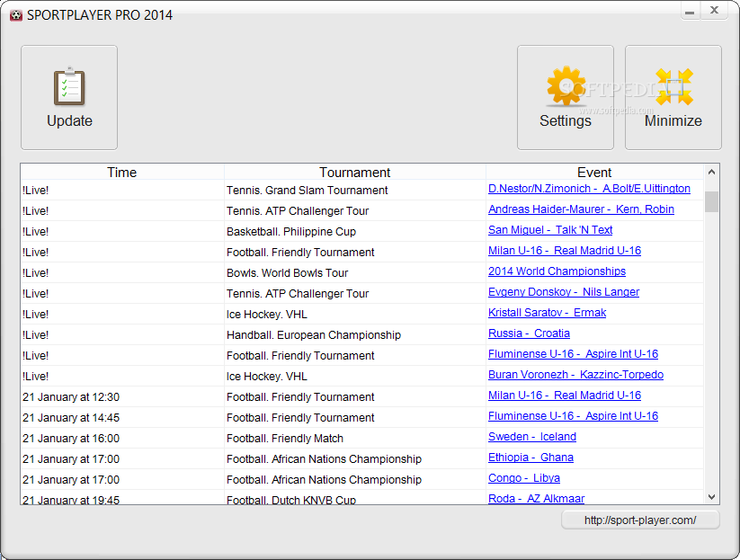This screenshot has width=740, height=560.
Task: Select the Football. Dutch KNVB Cup cell
Action: click(x=355, y=499)
